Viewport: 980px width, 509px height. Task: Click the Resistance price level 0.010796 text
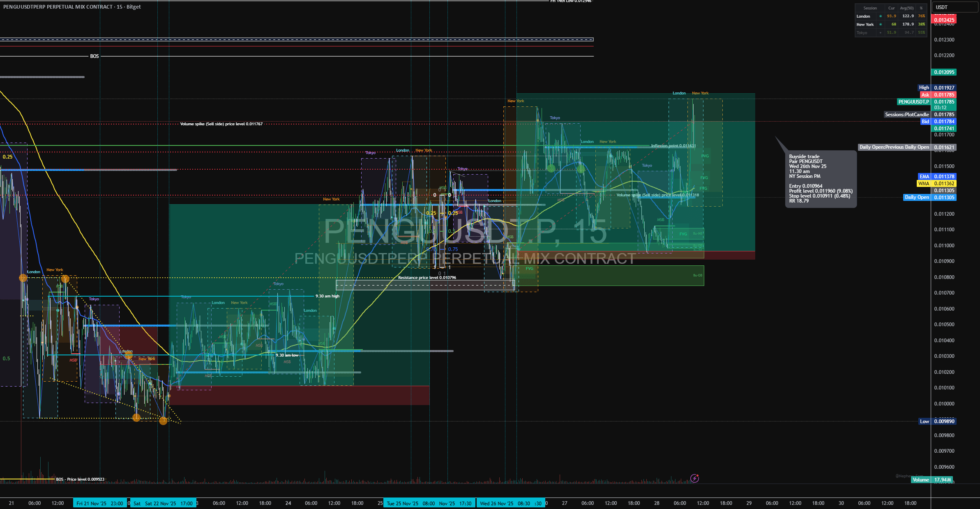427,278
